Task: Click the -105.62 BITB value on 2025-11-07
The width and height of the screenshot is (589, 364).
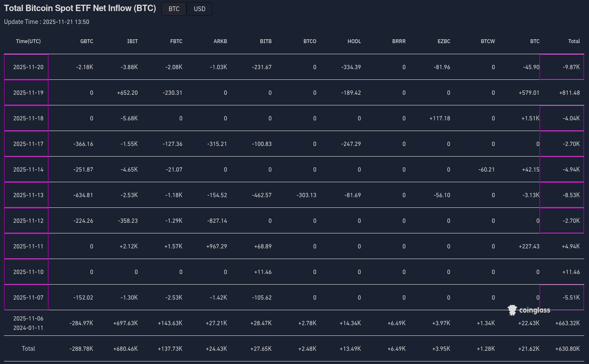Action: 262,298
